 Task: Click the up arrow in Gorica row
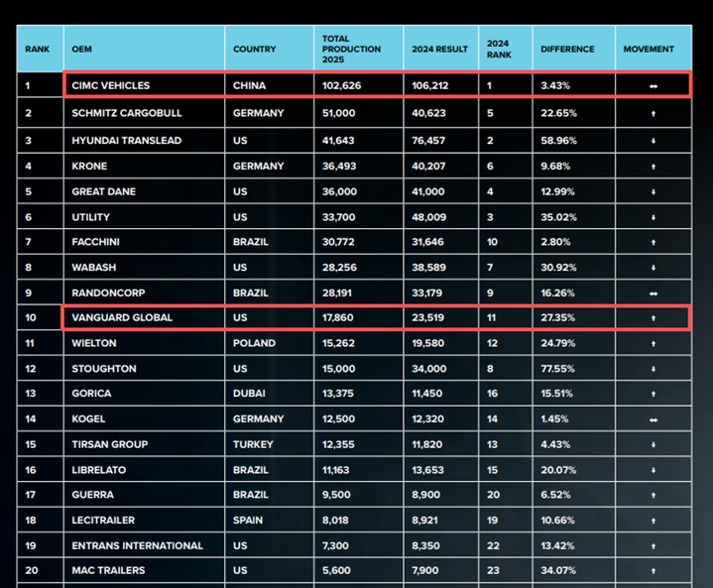654,394
